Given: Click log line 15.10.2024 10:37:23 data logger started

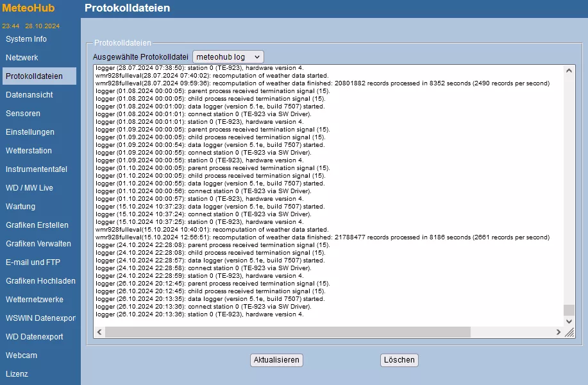Looking at the screenshot, I should click(210, 207).
